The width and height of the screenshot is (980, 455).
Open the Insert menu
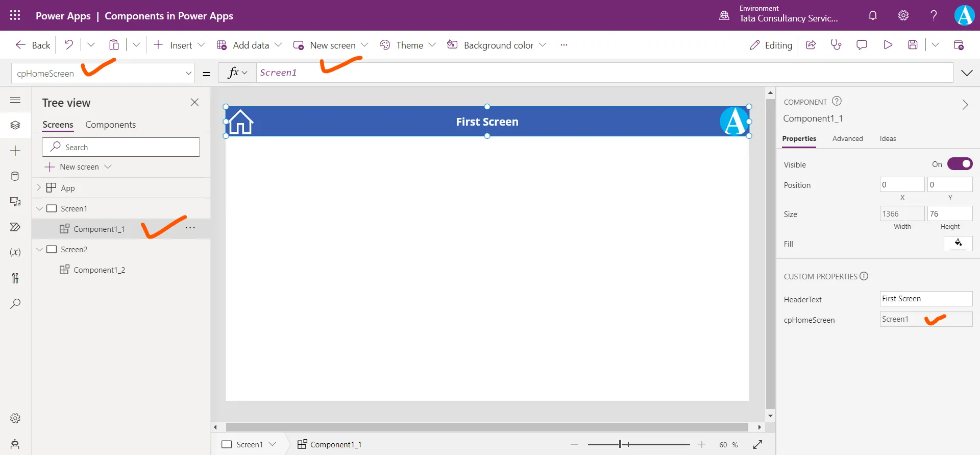coord(179,45)
